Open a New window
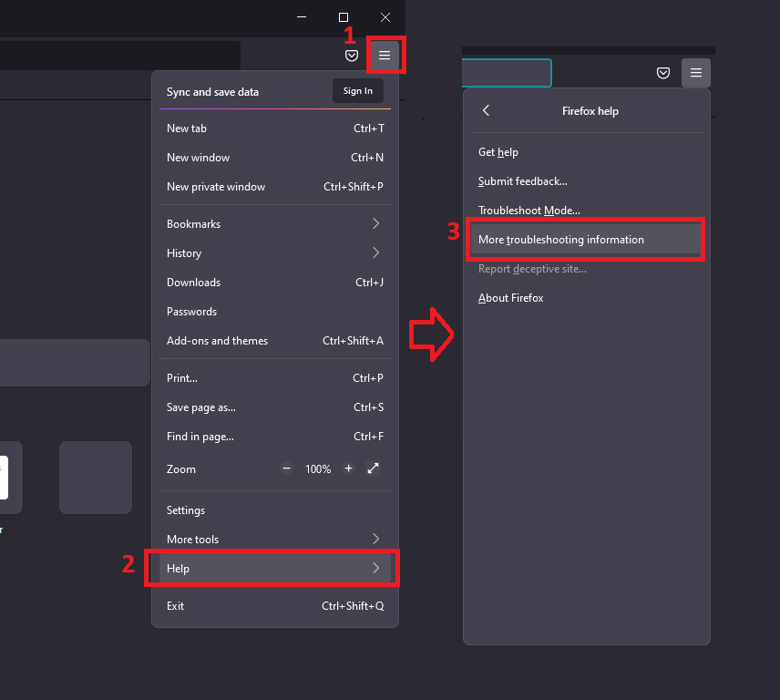The height and width of the screenshot is (700, 780). coord(275,158)
